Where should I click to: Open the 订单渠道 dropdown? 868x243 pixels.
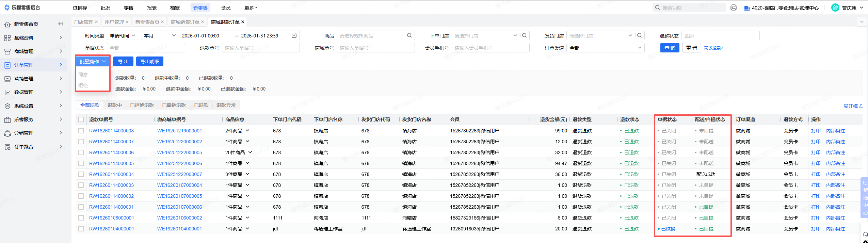605,48
